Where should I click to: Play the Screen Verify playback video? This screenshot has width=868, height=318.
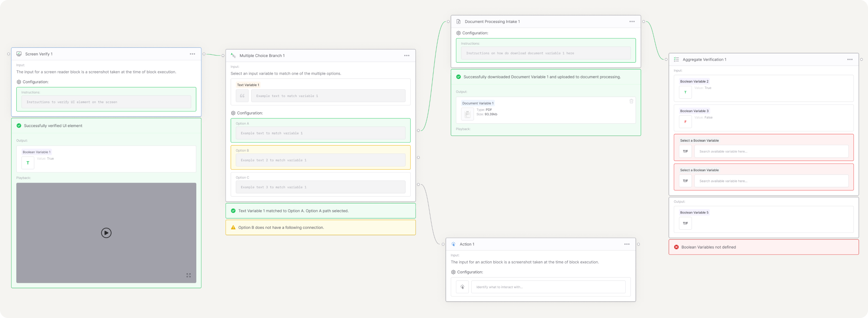click(106, 233)
